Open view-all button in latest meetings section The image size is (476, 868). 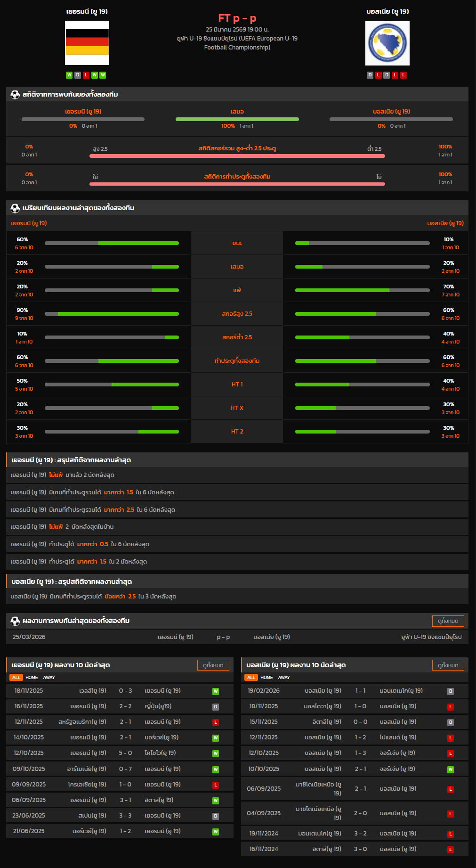(x=448, y=621)
